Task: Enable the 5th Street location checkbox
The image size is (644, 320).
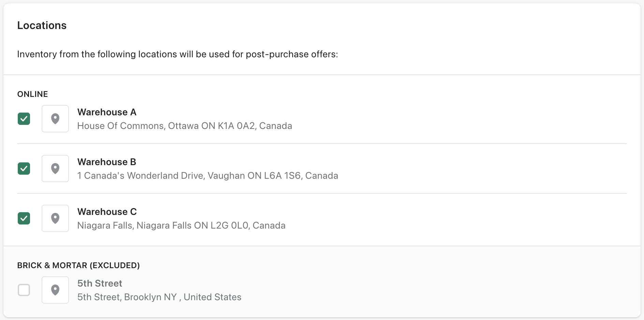Action: click(x=24, y=290)
